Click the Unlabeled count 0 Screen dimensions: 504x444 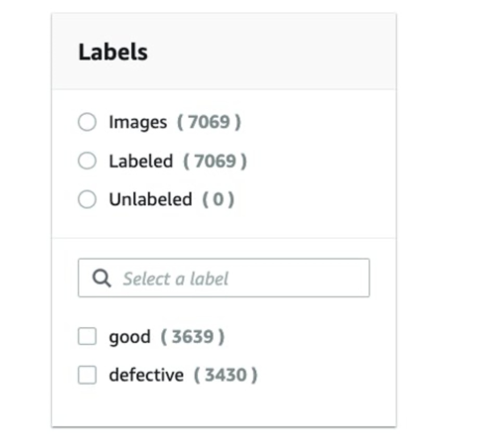tap(218, 199)
